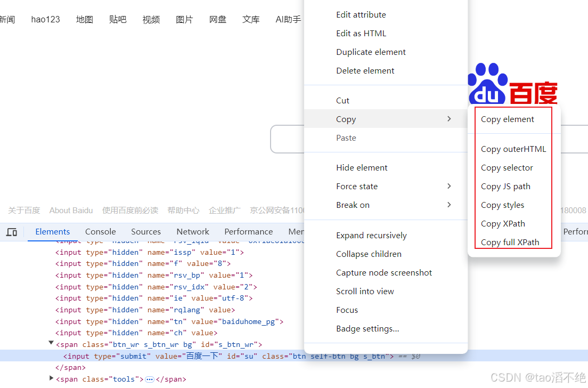
Task: Choose Expand recursively
Action: 371,235
